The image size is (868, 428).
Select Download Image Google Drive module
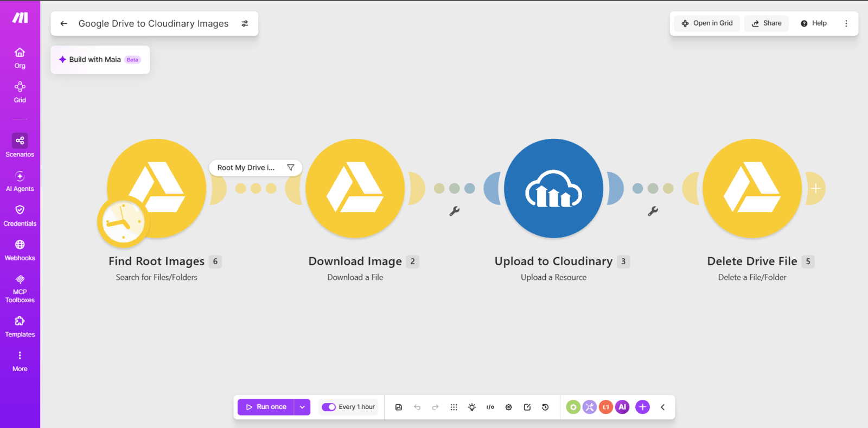355,188
